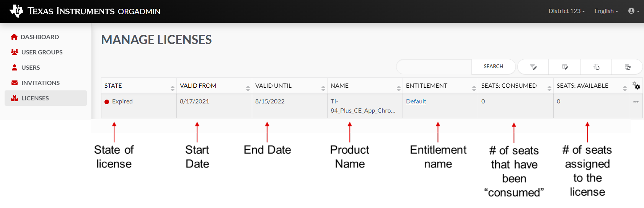Click the Texas Instruments logo

tap(16, 11)
